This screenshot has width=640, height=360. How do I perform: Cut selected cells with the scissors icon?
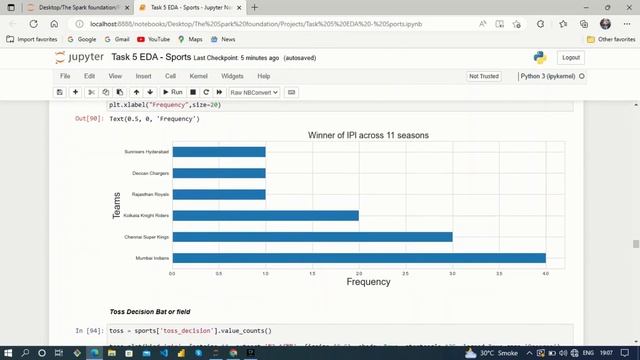pyautogui.click(x=91, y=92)
